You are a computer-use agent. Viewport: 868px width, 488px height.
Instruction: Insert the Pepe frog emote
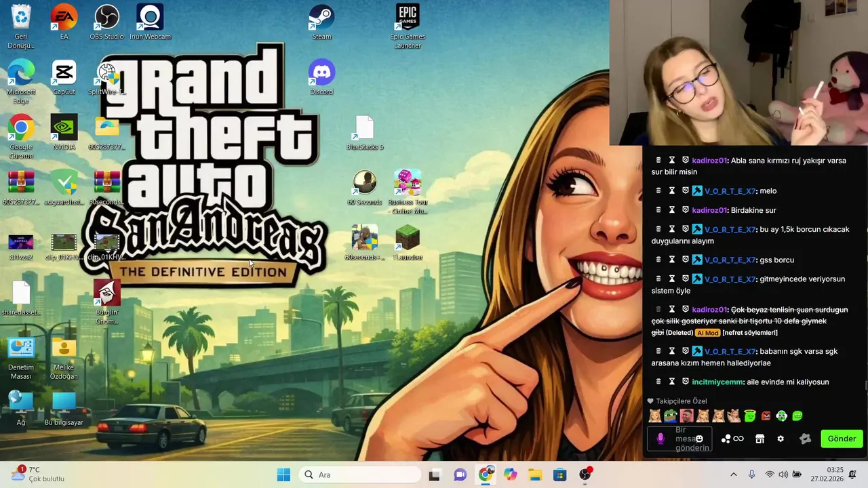click(670, 415)
